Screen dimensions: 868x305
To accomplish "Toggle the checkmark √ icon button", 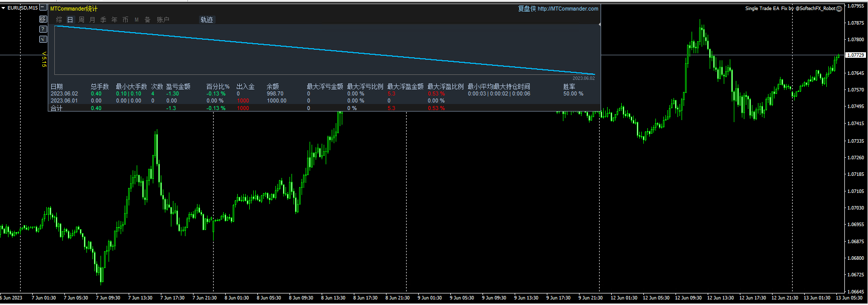I will (x=43, y=39).
